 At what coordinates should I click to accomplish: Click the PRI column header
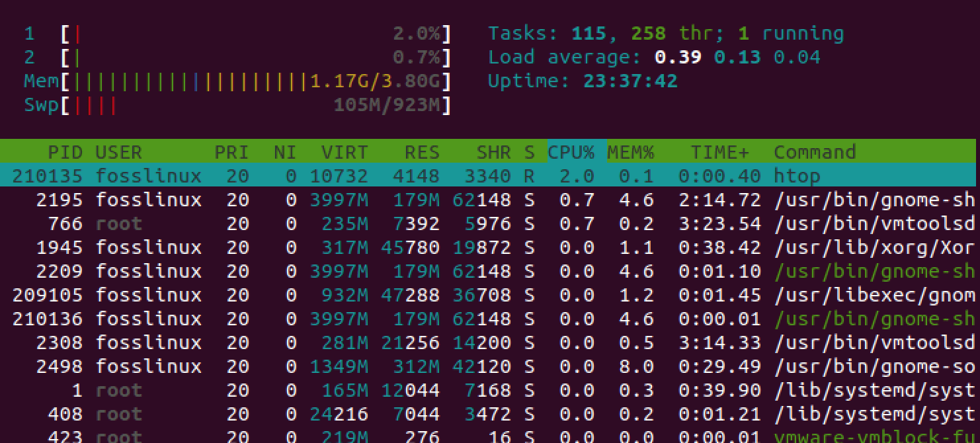pos(232,151)
